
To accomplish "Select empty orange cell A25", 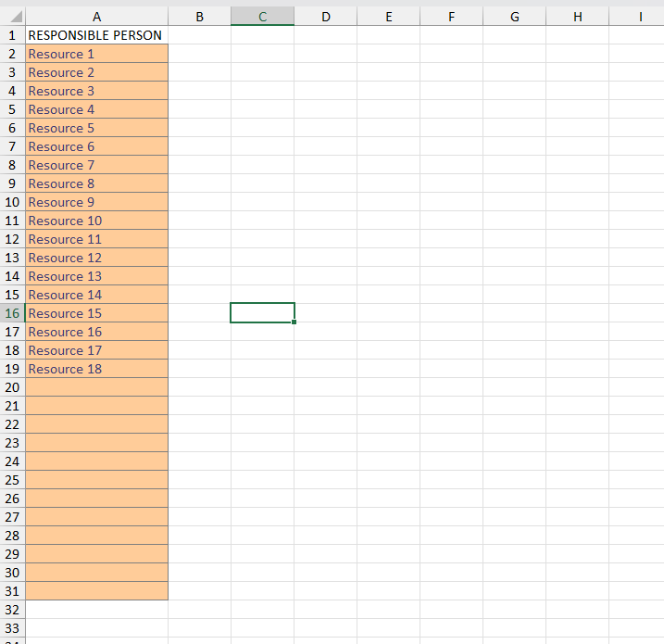I will point(97,480).
